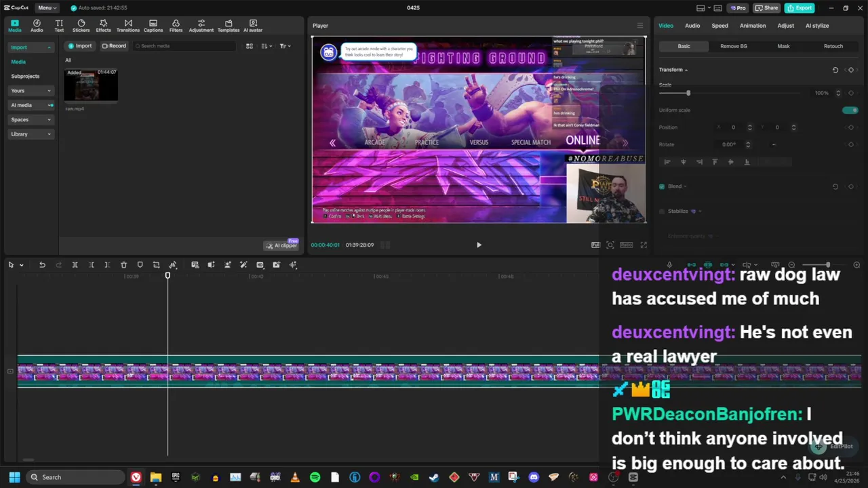Open the Menu dropdown in title bar
Image resolution: width=868 pixels, height=488 pixels.
tap(47, 7)
